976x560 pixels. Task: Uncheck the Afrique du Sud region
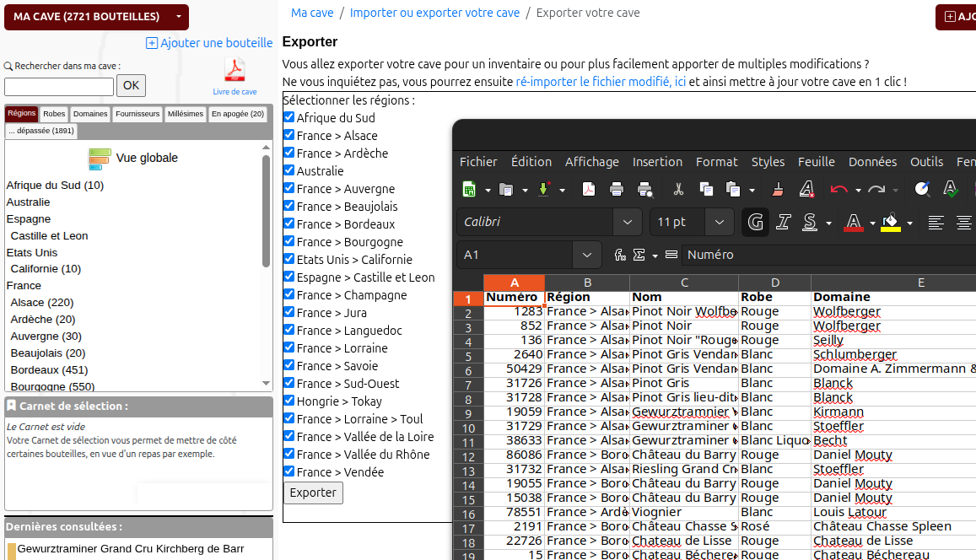288,118
